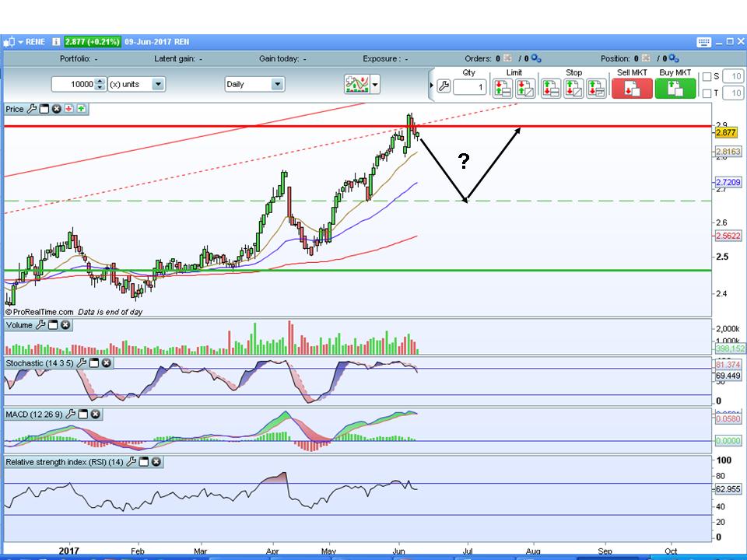Select the 2.5622 moving average axis label
747x560 pixels.
[x=728, y=236]
